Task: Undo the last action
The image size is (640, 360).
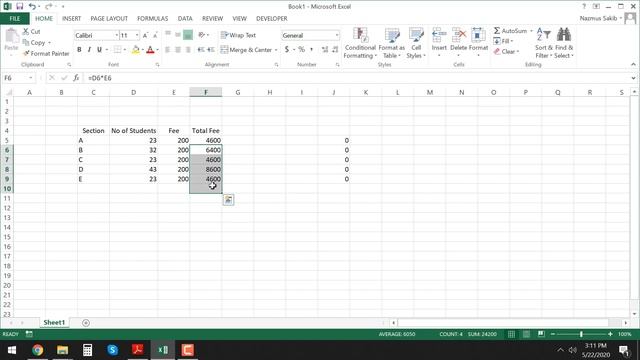Action: point(32,7)
